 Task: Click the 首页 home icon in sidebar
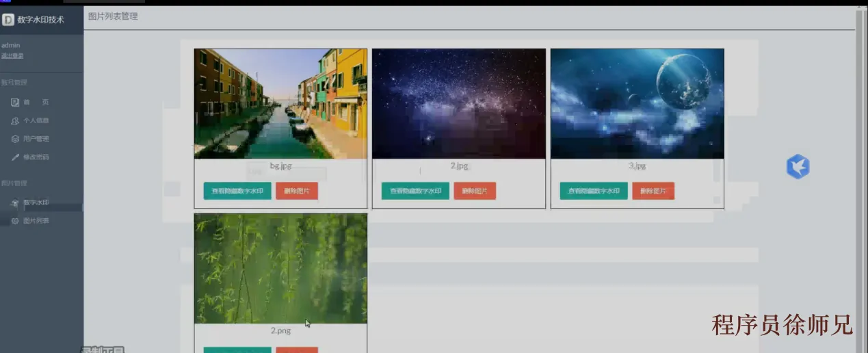pos(15,103)
